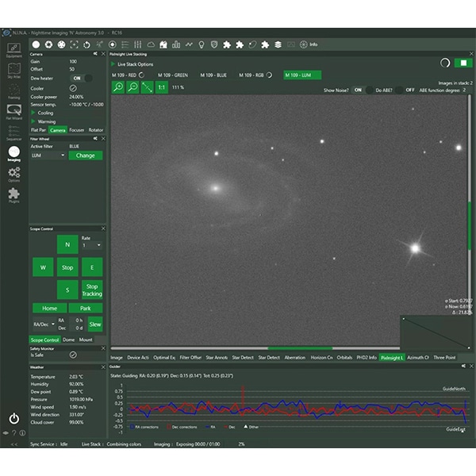Viewport: 476px width, 476px height.
Task: Click the Info toolbar icon
Action: pos(309,45)
